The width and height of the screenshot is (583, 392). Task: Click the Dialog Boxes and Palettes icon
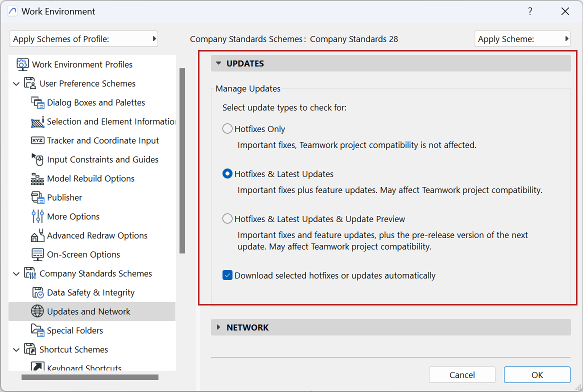[38, 102]
